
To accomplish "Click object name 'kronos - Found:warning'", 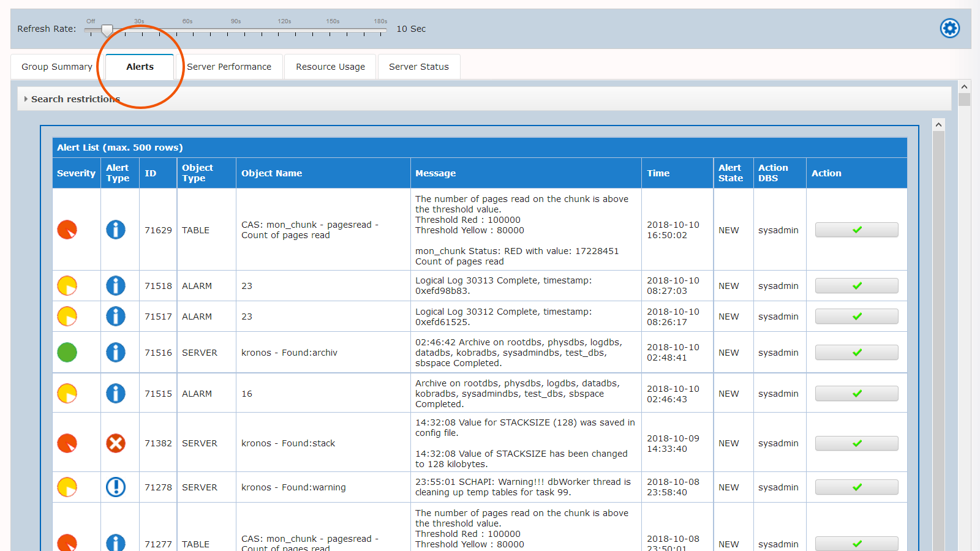I will (293, 487).
